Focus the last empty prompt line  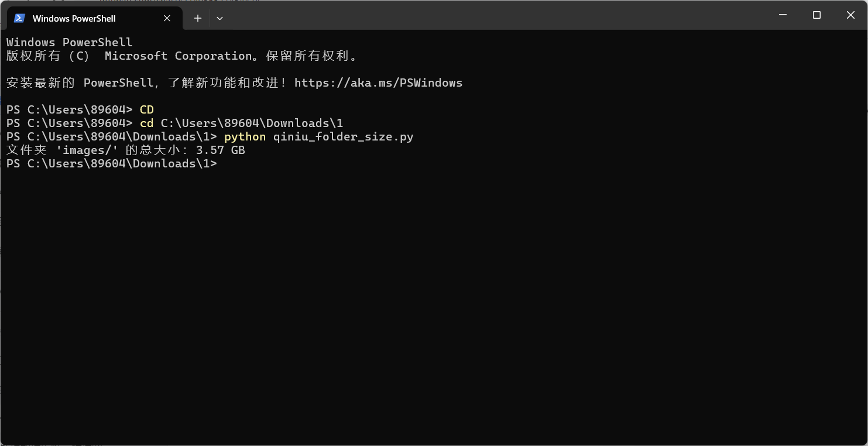pos(112,163)
